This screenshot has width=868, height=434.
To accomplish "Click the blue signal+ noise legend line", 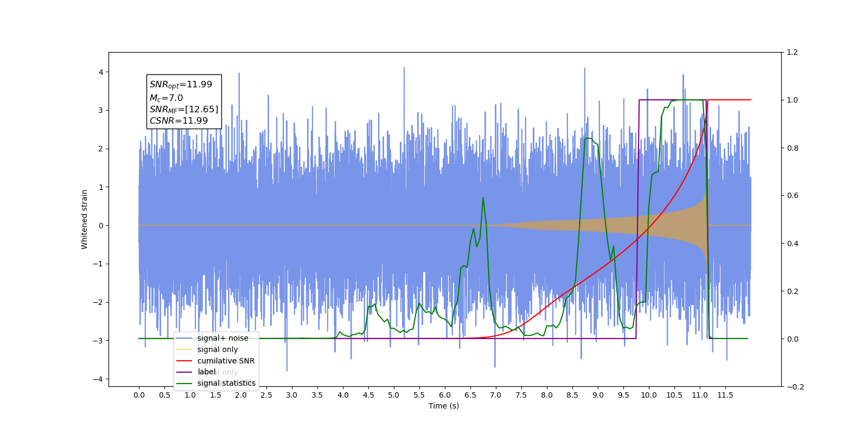I will click(184, 338).
